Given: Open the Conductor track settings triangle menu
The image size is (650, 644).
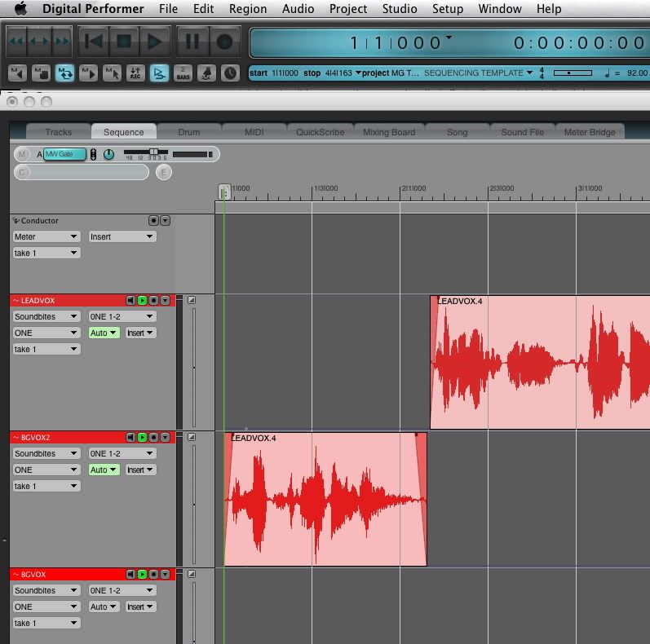Looking at the screenshot, I should point(165,220).
